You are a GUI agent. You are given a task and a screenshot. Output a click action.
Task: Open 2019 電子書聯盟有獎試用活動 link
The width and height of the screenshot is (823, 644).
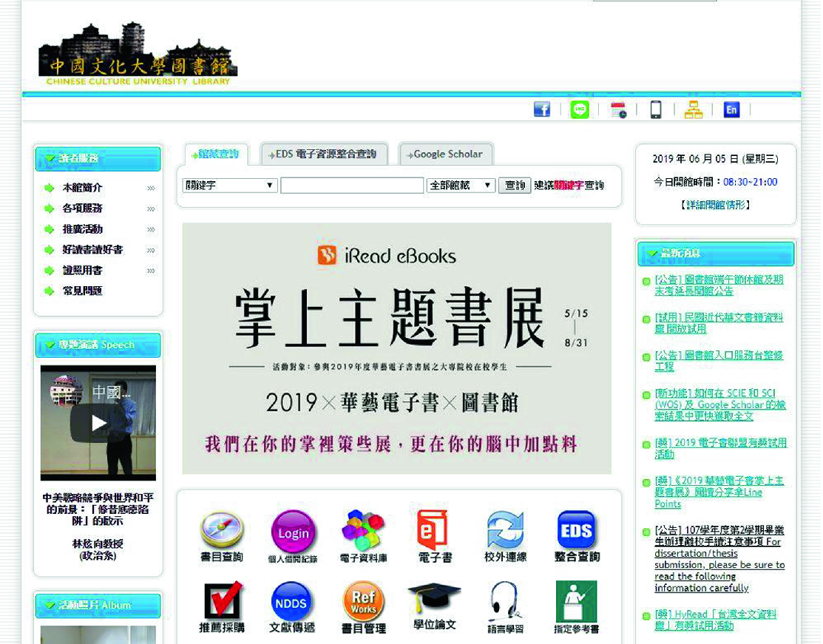721,448
